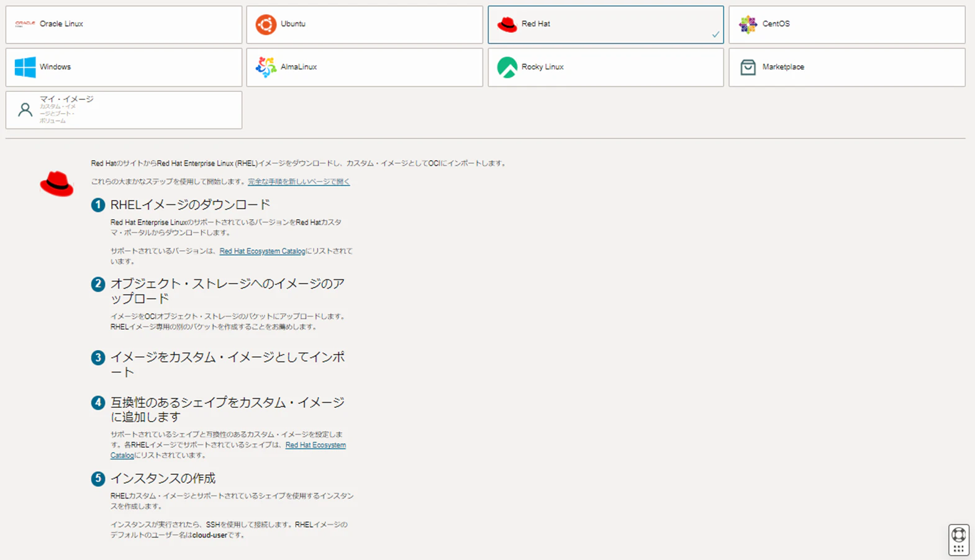Click the Marketplace shopping bag icon
This screenshot has height=560, width=975.
748,67
